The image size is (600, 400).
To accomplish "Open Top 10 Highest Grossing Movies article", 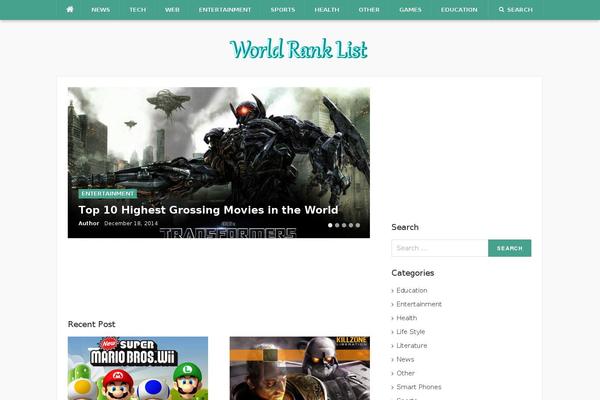I will tap(208, 210).
